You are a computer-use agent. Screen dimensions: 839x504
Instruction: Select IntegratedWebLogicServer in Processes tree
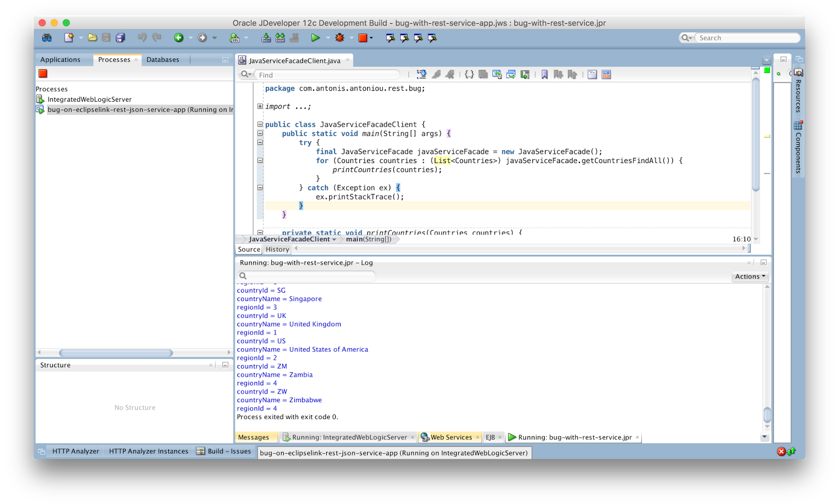(90, 99)
